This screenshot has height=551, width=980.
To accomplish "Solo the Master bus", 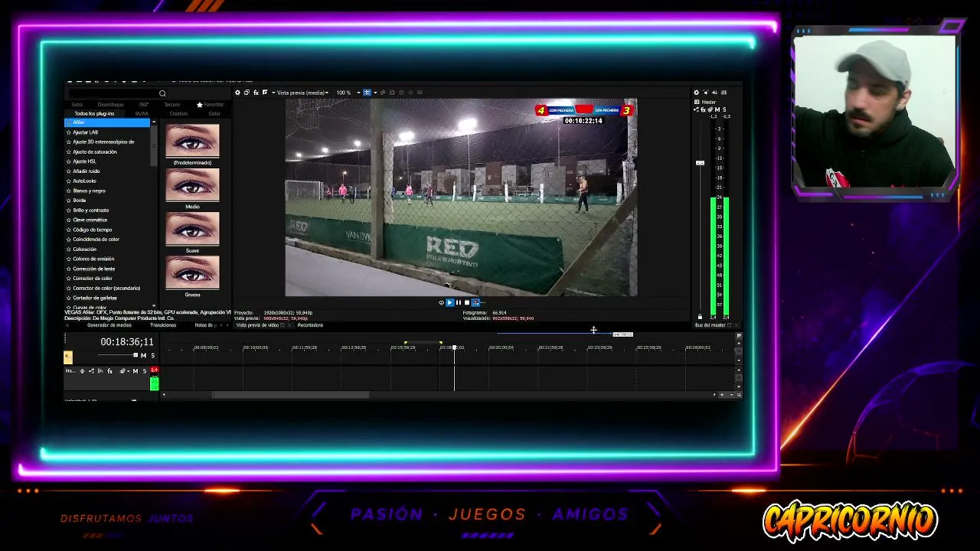I will [724, 109].
